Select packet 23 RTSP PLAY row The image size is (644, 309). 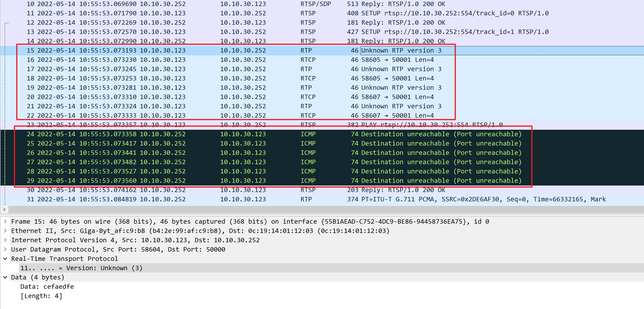coord(322,125)
